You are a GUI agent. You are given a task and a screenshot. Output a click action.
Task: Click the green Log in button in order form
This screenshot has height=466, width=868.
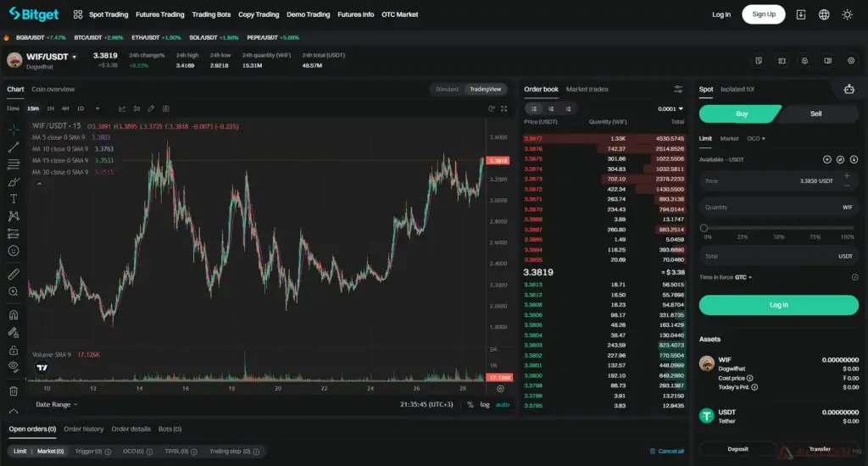pos(778,305)
